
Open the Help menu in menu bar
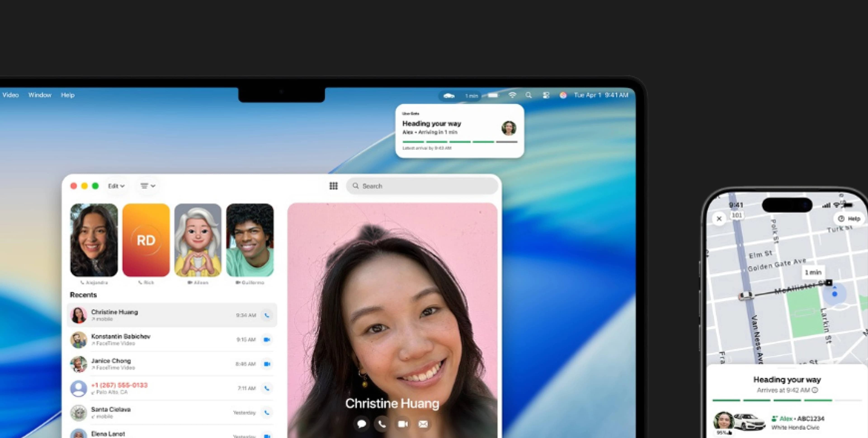pyautogui.click(x=68, y=95)
